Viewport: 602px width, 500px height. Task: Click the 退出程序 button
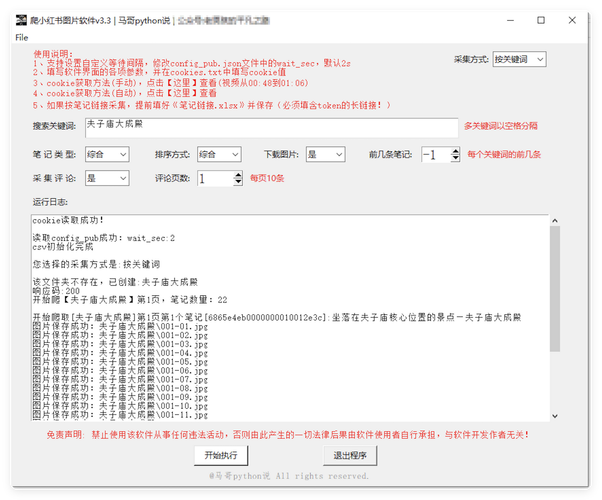coord(357,455)
